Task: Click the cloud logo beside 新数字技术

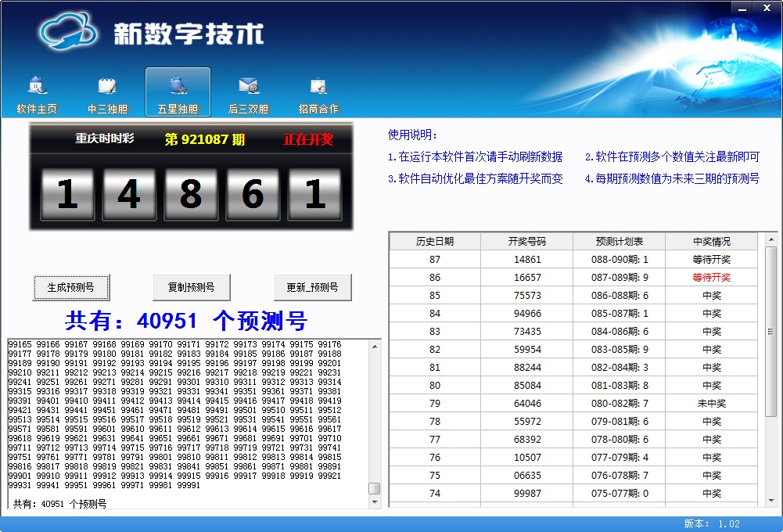Action: (68, 33)
